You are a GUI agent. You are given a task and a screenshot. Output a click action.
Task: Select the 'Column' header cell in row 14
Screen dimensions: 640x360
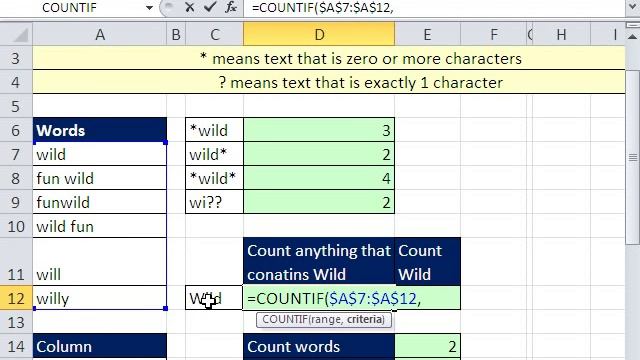pyautogui.click(x=100, y=347)
